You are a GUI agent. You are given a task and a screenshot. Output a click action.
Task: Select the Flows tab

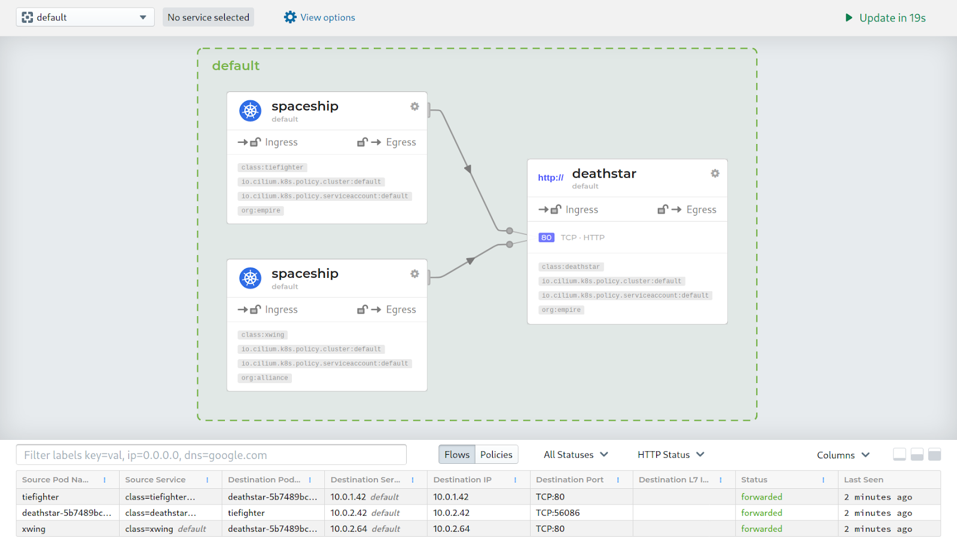[x=456, y=454]
